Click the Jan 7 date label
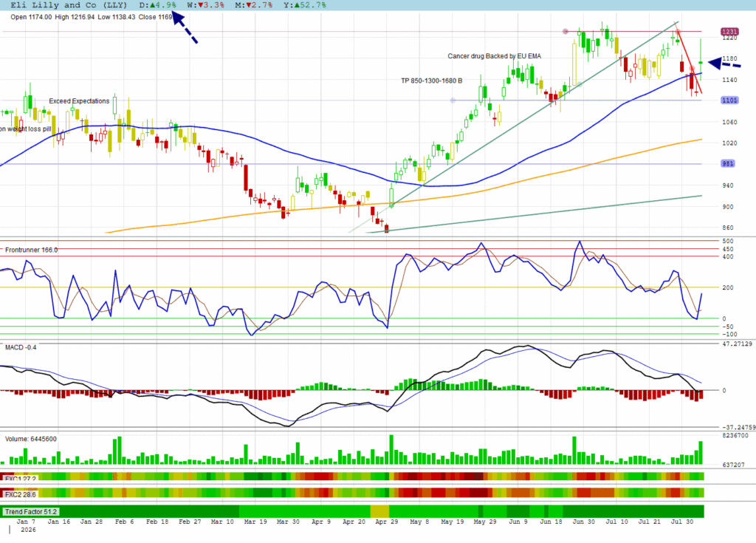 pyautogui.click(x=26, y=522)
